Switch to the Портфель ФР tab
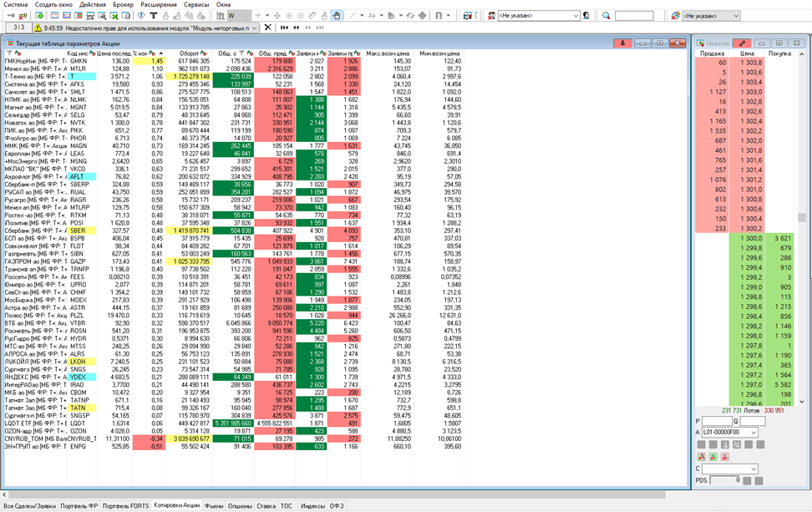812x512 pixels. point(79,506)
